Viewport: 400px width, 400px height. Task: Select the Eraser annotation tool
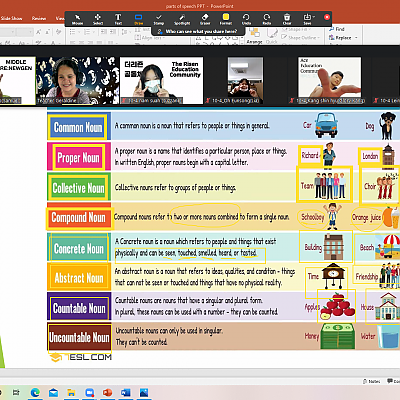[x=205, y=19]
